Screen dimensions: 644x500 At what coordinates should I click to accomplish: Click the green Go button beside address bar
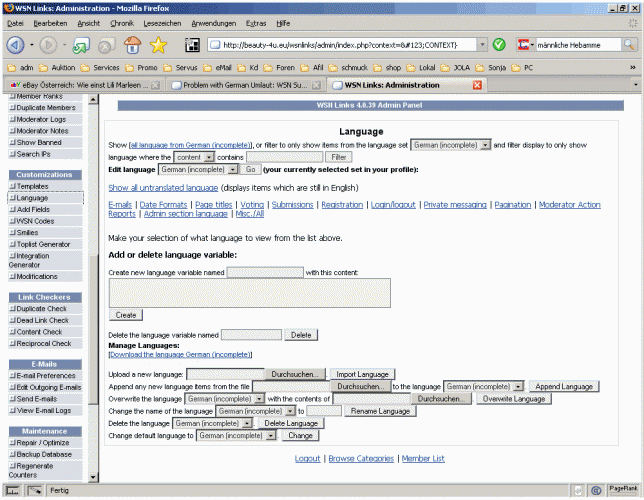(498, 45)
